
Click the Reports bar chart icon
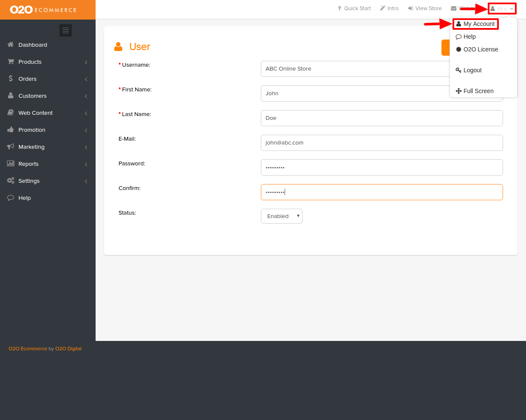[11, 164]
